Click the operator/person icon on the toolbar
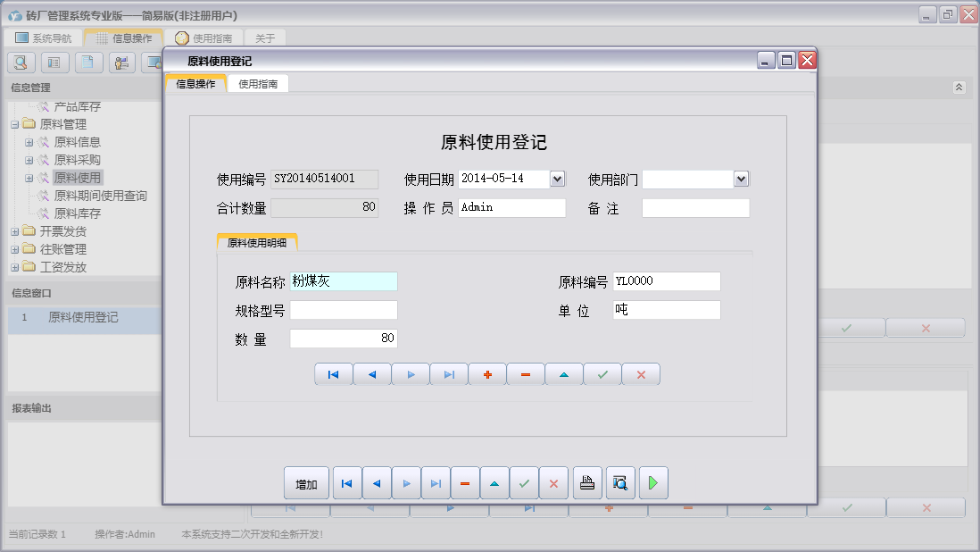 [x=121, y=63]
